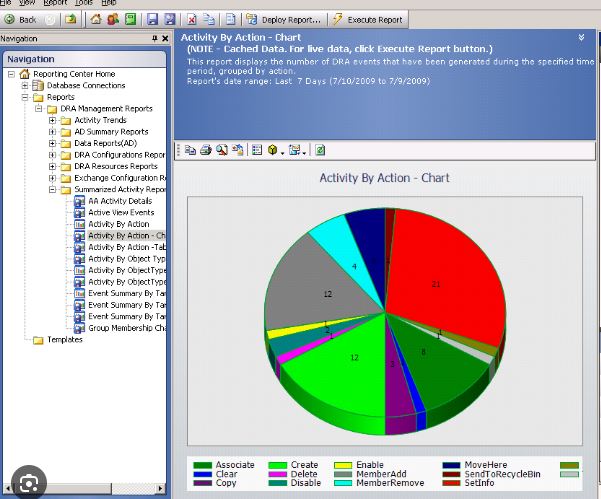Copy the chart using chart toolbar copy icon

(190, 150)
